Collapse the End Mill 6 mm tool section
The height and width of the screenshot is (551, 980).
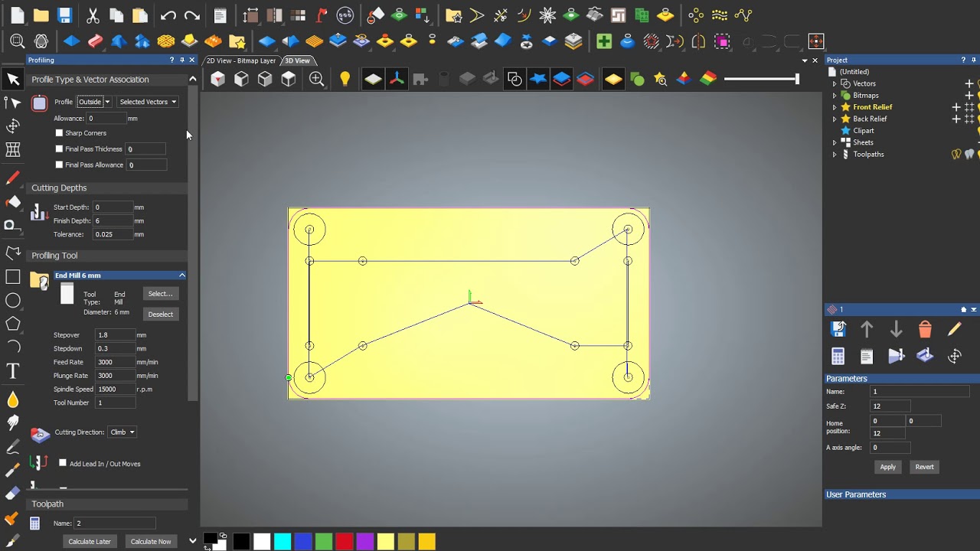(x=182, y=275)
